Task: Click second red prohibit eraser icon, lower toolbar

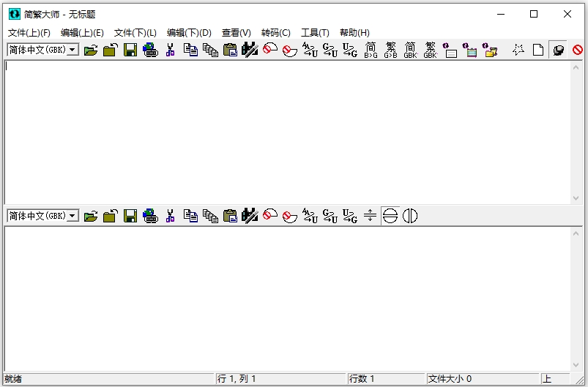Action: pyautogui.click(x=290, y=216)
